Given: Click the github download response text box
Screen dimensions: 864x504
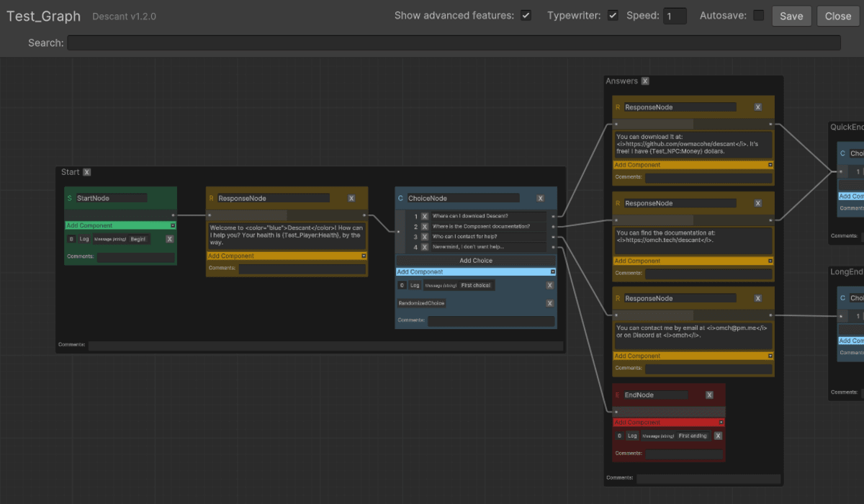Looking at the screenshot, I should (693, 145).
